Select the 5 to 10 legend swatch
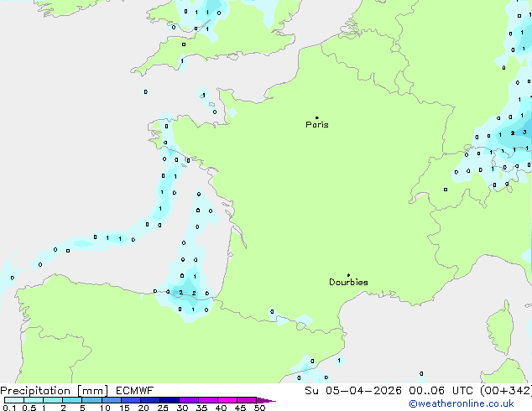This screenshot has width=532, height=411. point(91,400)
